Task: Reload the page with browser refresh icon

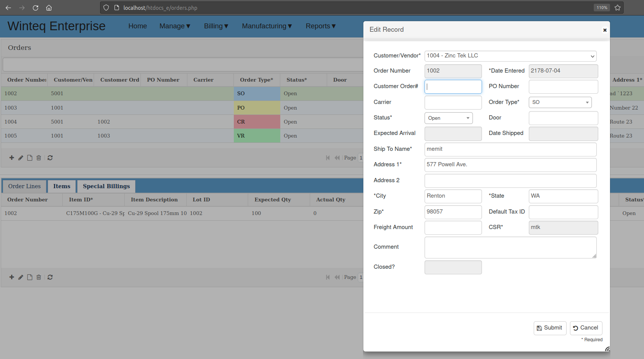Action: 36,8
